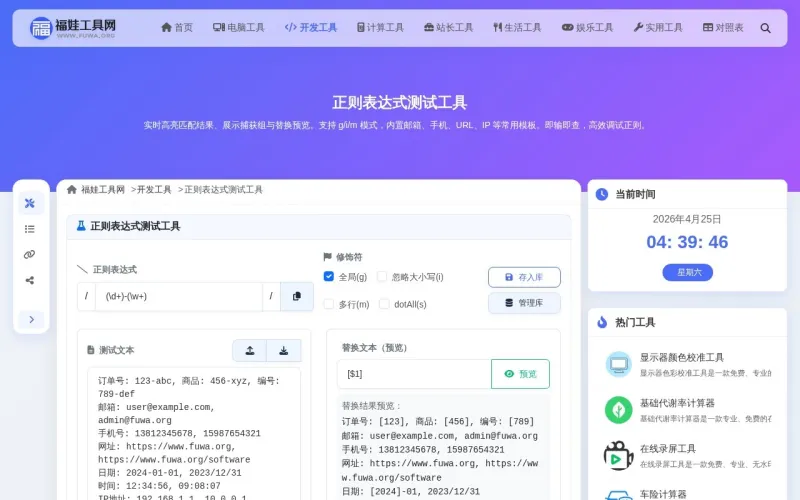Follow 福娃工具网 breadcrumb link

point(103,189)
